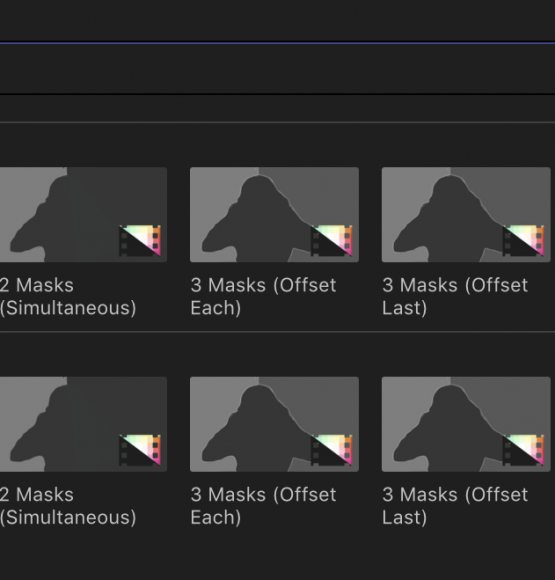
Task: Click the "2 Masks (Simultaneous)" label in the upper row
Action: (68, 297)
